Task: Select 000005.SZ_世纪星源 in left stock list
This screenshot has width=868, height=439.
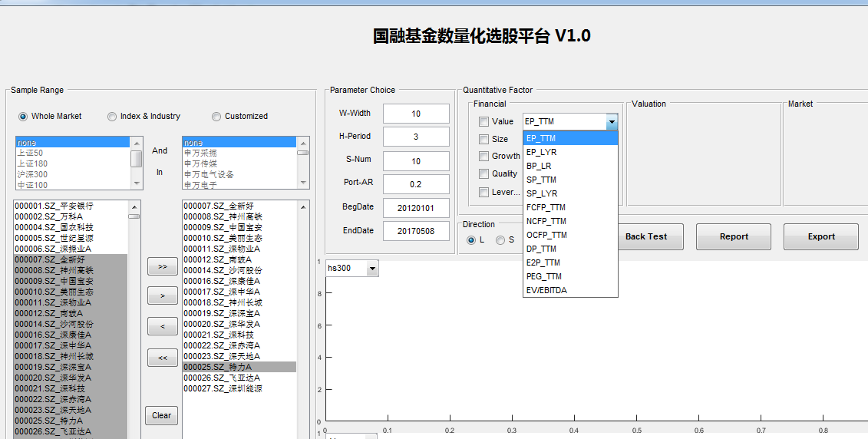Action: coord(71,238)
